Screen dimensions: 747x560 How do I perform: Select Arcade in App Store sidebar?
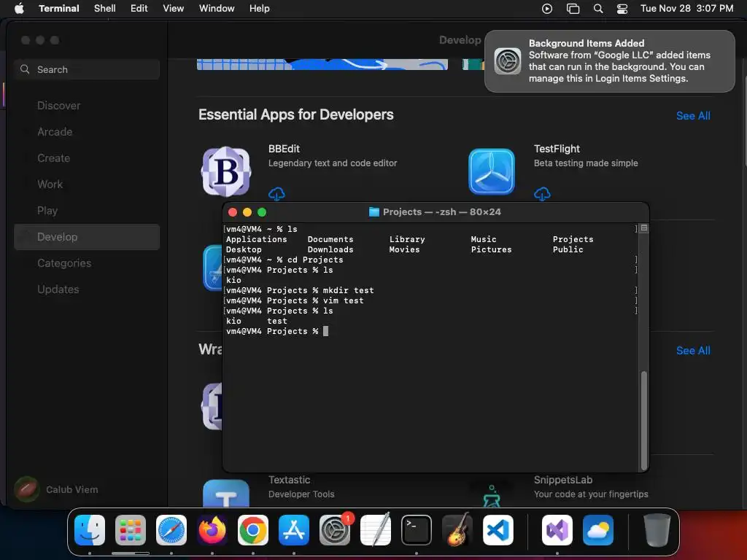tap(87, 132)
